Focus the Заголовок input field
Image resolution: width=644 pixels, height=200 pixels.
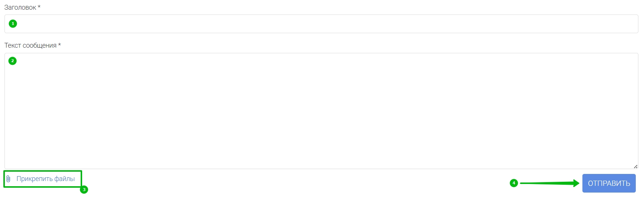click(321, 24)
